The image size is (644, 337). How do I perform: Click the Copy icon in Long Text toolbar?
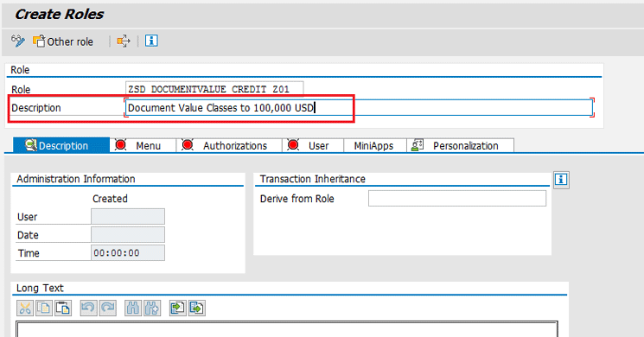44,308
